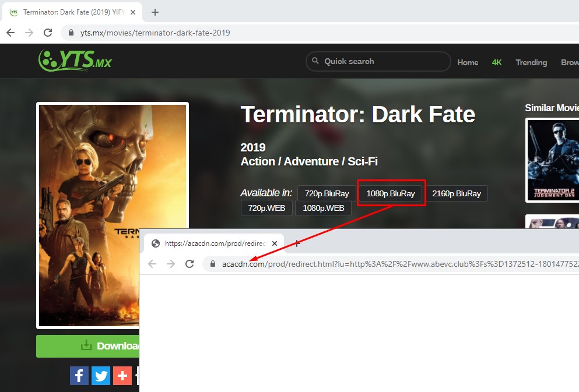Click the Action / Adventure / Sci-Fi genre text
The image size is (579, 392).
309,161
